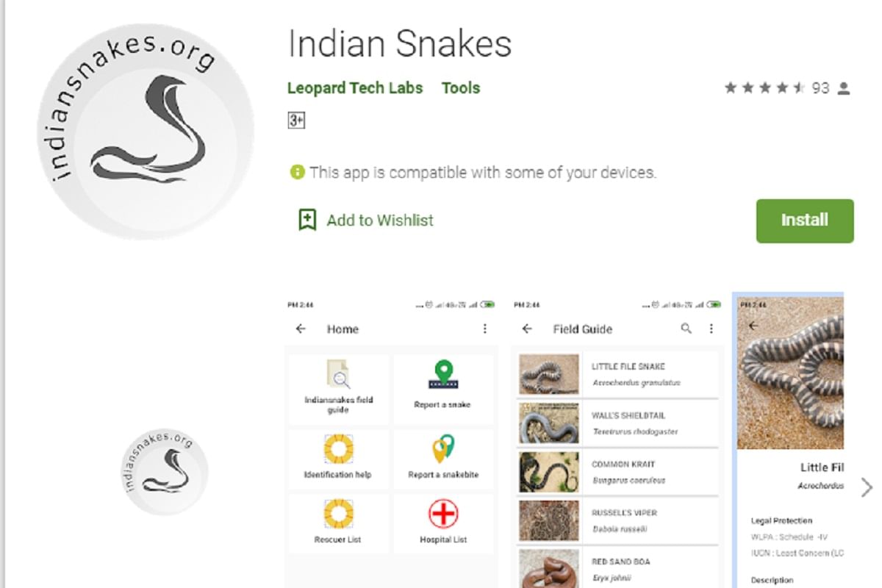Tap the Report a snakebite pin icon

click(x=443, y=449)
